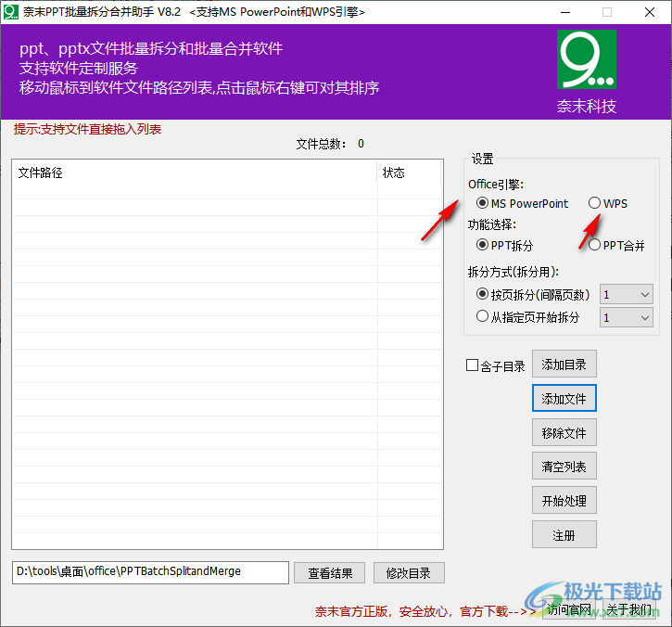Viewport: 672px width, 627px height.
Task: Click the 清空列表 button
Action: coord(564,467)
